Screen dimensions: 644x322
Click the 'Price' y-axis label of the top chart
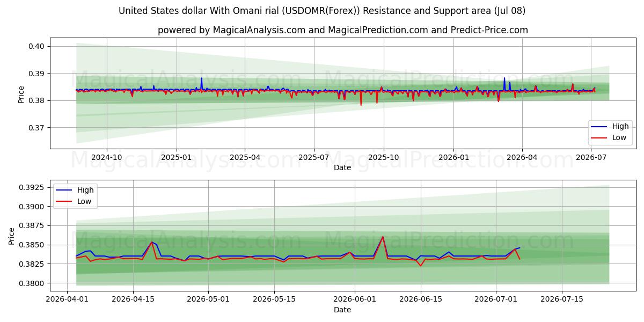pos(21,94)
